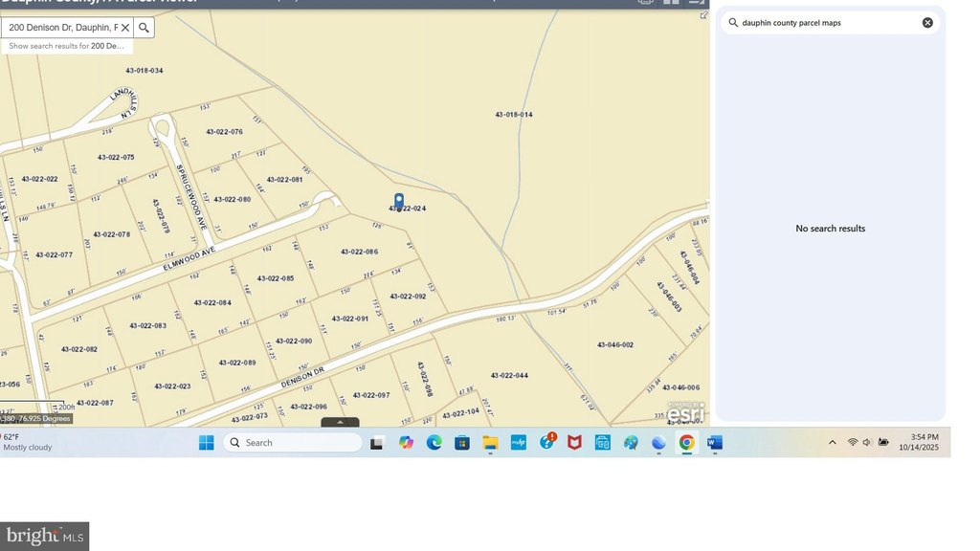Clear the 200 Denison Dr search text
980x551 pixels.
(125, 28)
